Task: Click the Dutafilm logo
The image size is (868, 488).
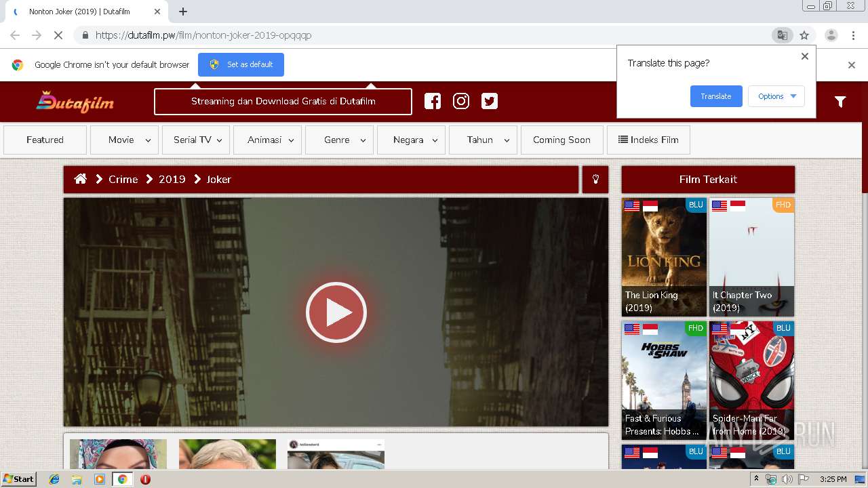Action: coord(75,102)
